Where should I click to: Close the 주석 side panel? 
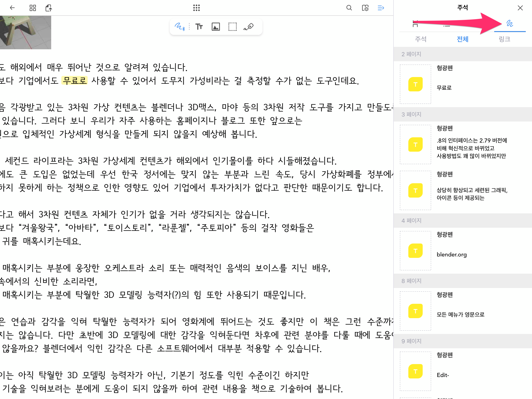[x=520, y=8]
